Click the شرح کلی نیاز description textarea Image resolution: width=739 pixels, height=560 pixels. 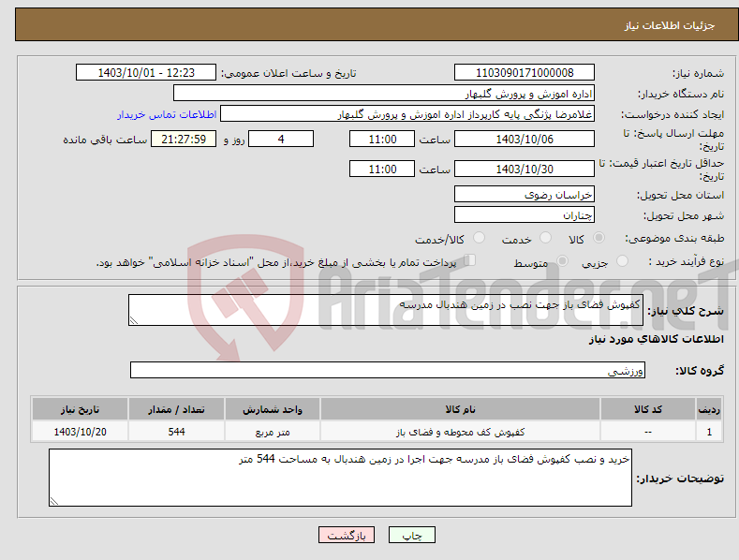pos(386,310)
